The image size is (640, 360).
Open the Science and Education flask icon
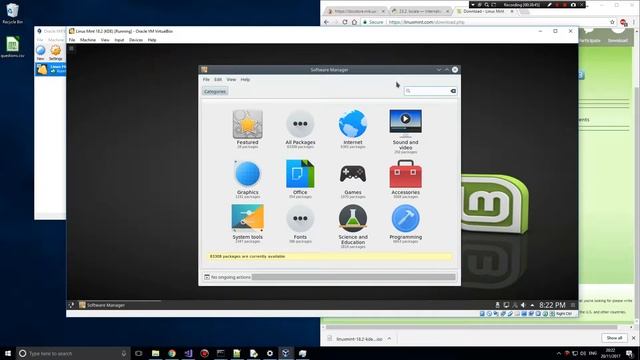click(353, 218)
